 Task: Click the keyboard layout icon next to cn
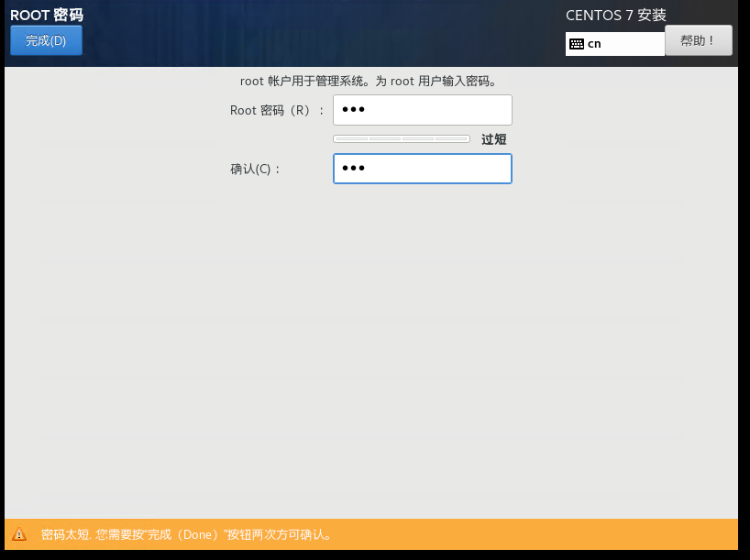[577, 44]
